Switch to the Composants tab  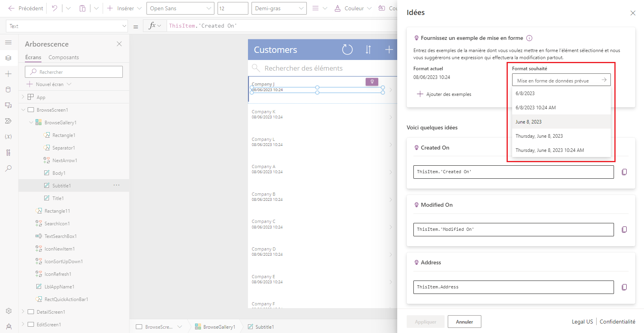click(64, 57)
